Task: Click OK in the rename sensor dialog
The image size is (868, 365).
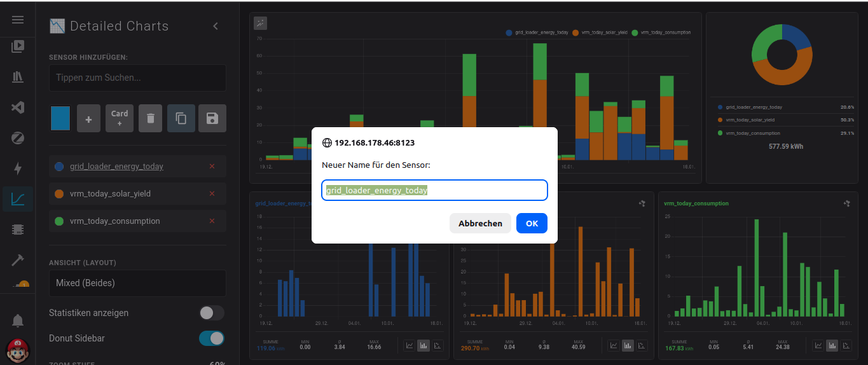Action: click(x=532, y=223)
